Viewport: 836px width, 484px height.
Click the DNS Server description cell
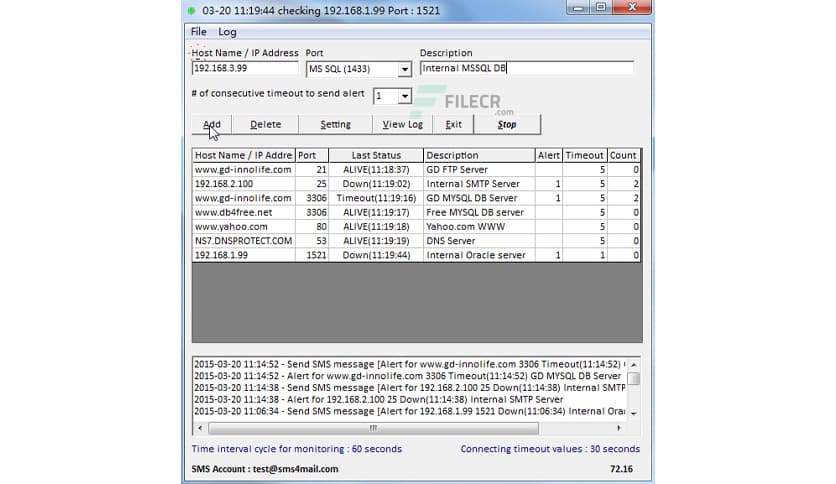tap(479, 241)
